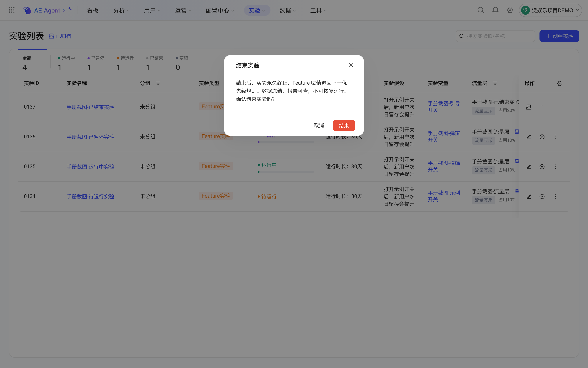
Task: Open top bar settings gear icon
Action: point(510,10)
